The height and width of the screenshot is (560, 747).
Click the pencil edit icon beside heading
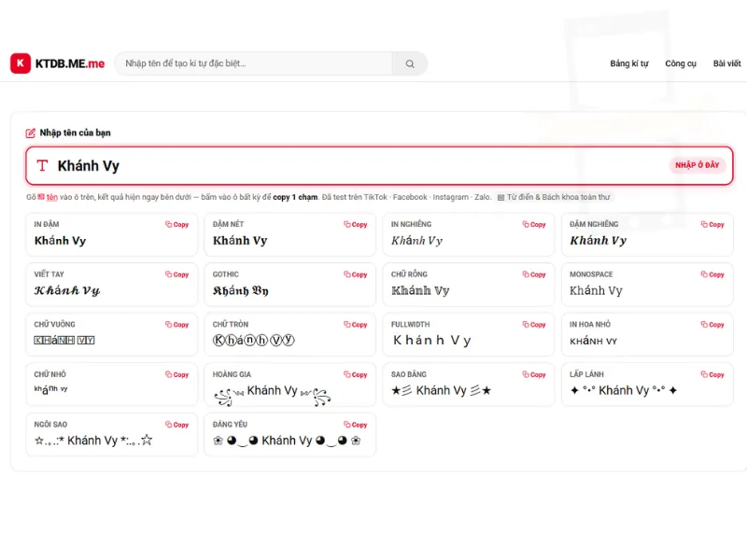pyautogui.click(x=31, y=133)
